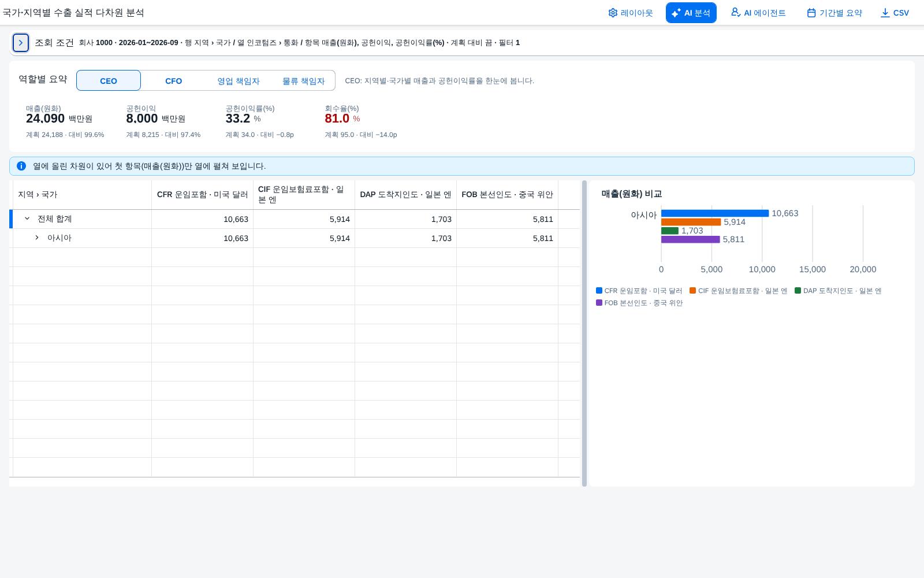Expand the 아시아 region row
This screenshot has height=578, width=924.
click(x=37, y=238)
